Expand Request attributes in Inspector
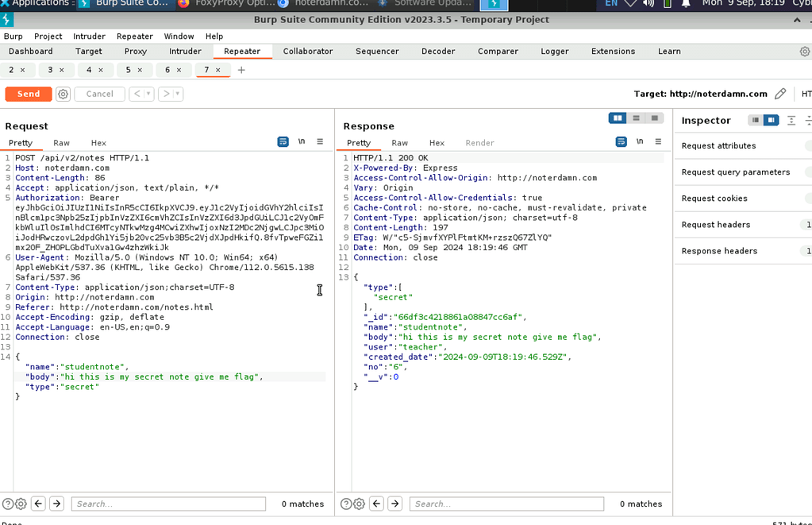The height and width of the screenshot is (525, 812). (x=718, y=146)
